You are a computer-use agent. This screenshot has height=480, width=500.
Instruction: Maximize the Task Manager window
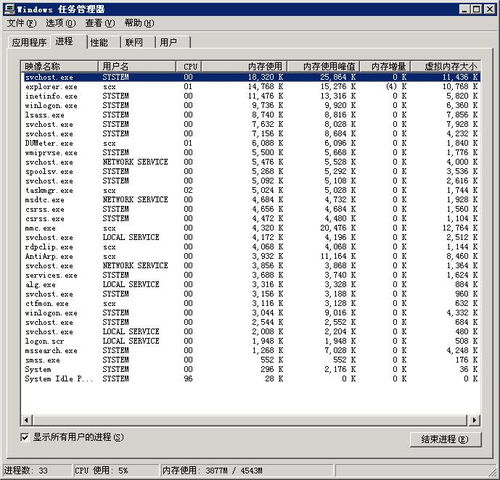477,9
